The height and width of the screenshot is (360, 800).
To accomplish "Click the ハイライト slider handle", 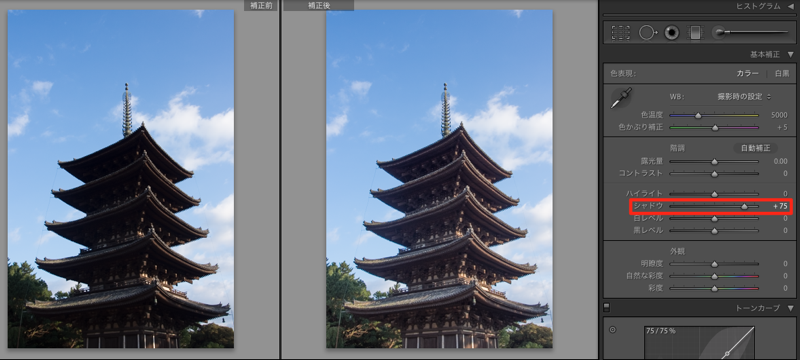I will (714, 194).
